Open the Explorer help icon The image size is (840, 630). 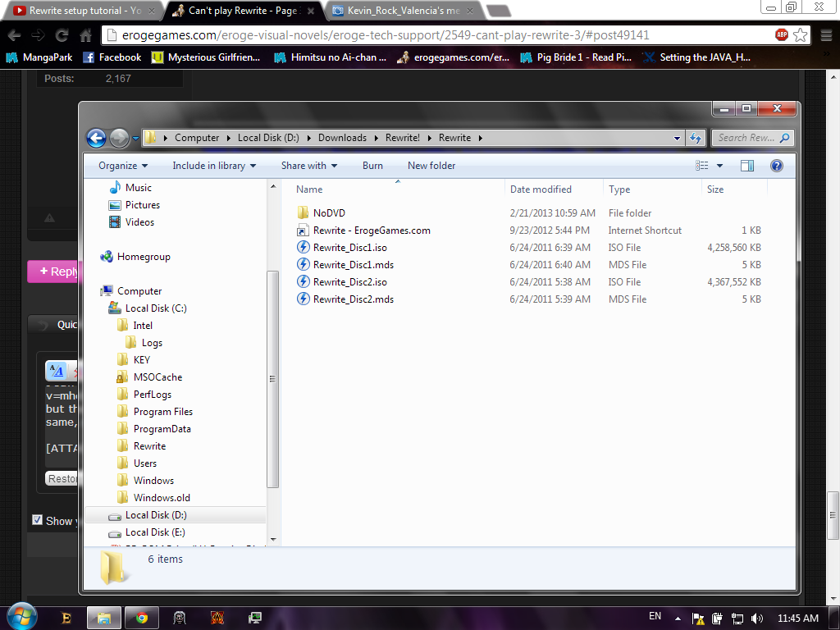pos(776,166)
